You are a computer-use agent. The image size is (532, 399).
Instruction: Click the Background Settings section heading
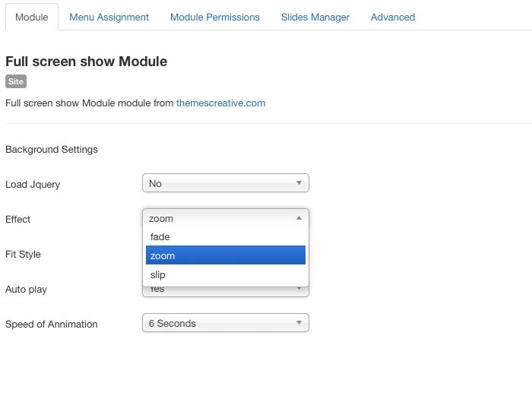52,149
